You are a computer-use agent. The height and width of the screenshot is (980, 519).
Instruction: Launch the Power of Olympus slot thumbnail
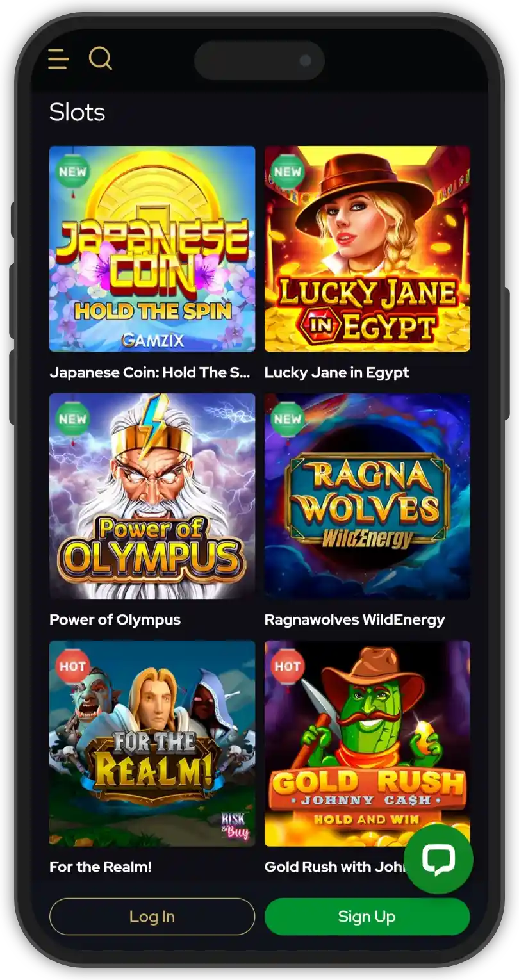(152, 496)
